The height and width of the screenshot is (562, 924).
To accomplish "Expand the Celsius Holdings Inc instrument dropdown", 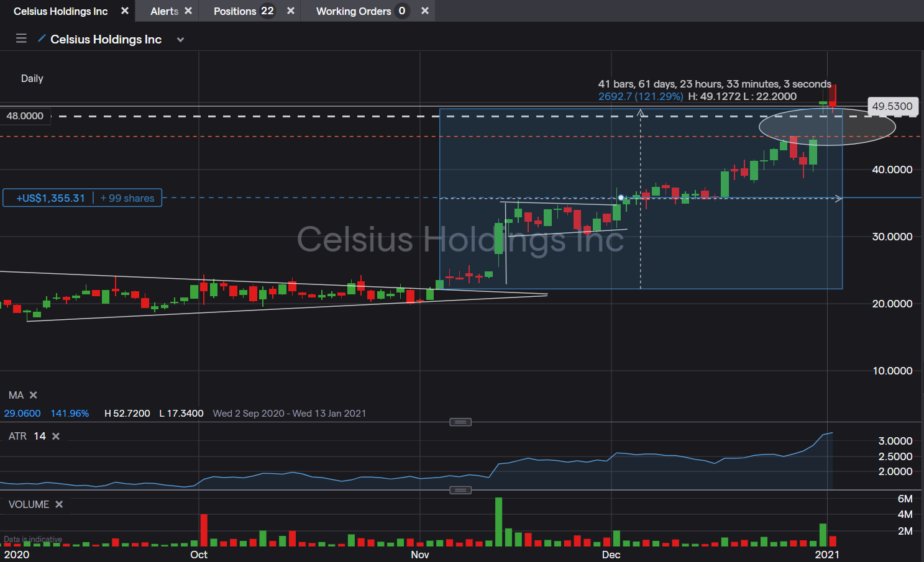I will (x=180, y=40).
